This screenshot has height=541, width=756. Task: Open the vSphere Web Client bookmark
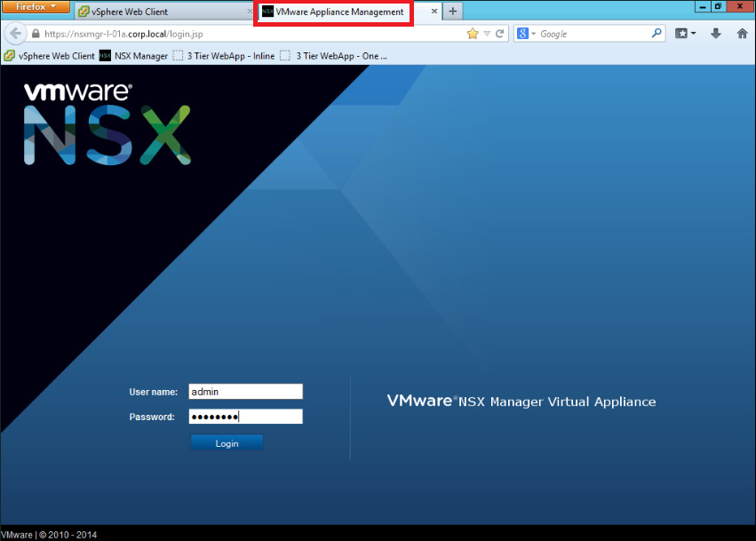(x=49, y=56)
